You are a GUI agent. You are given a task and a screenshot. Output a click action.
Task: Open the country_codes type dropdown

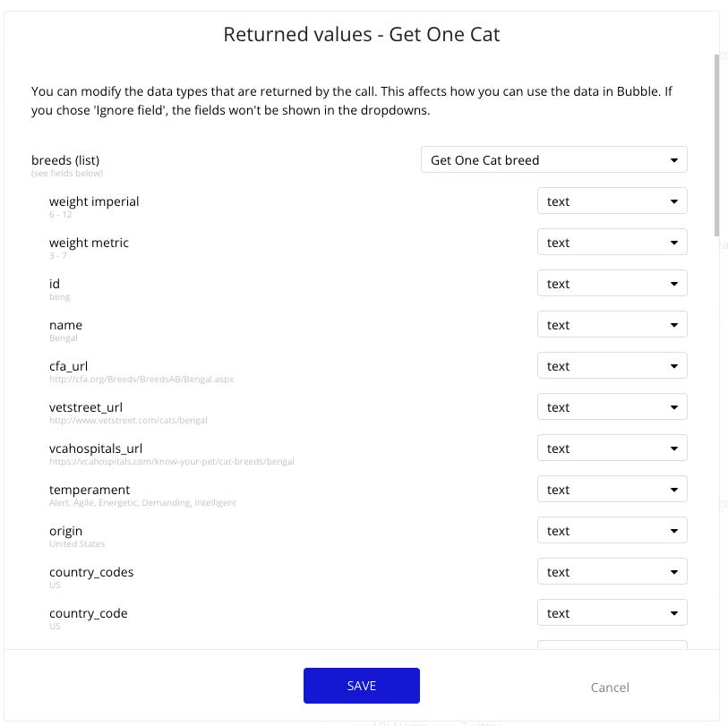[612, 571]
